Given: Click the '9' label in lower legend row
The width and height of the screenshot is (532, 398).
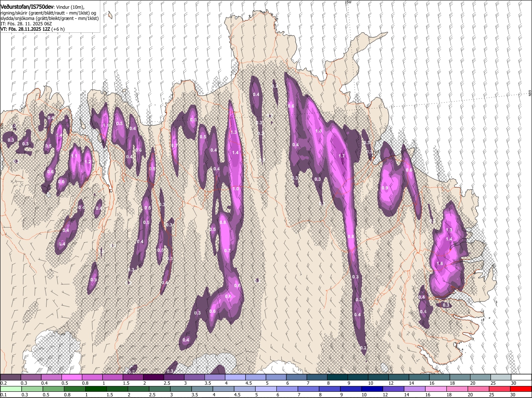Looking at the screenshot, I should pyautogui.click(x=342, y=395).
